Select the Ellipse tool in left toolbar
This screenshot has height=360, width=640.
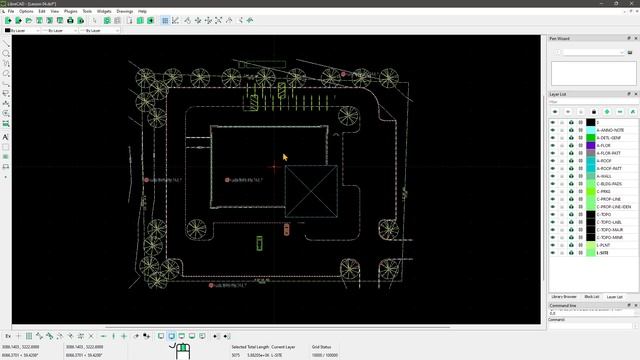(6, 73)
